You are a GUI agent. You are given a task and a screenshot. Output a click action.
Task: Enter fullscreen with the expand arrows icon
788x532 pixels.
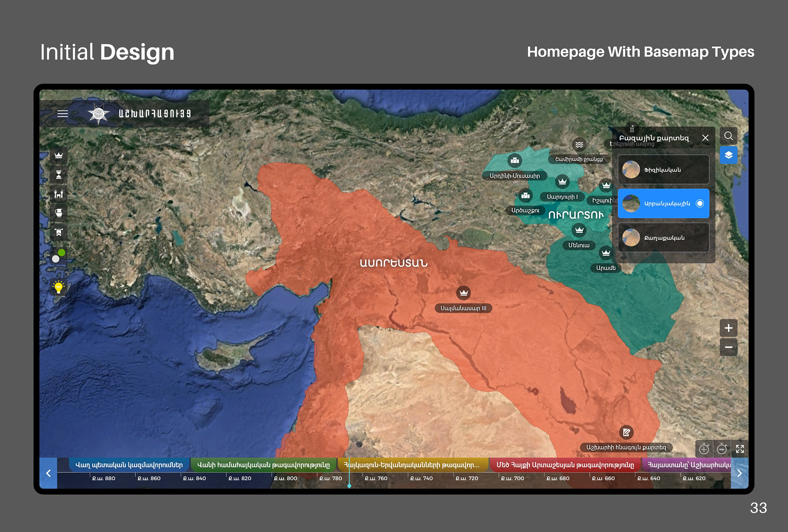tap(740, 449)
